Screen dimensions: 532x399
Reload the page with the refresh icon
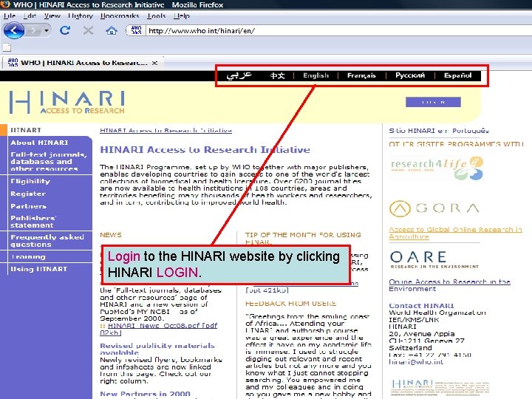tap(65, 30)
